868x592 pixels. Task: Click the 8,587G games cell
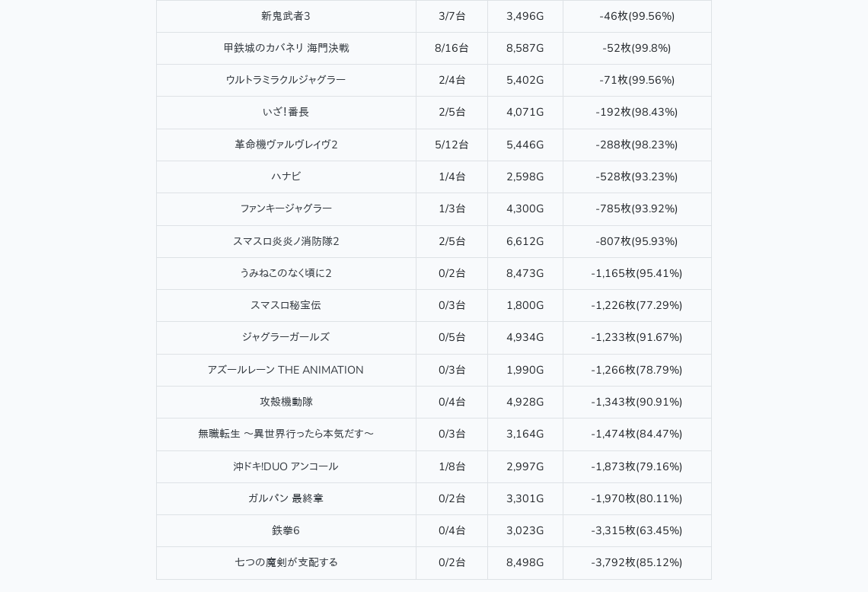525,48
